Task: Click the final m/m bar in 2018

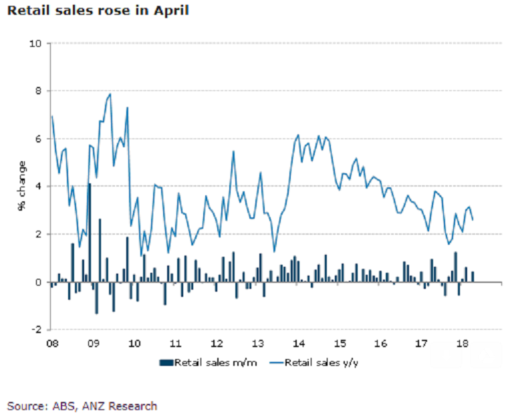Action: [473, 277]
